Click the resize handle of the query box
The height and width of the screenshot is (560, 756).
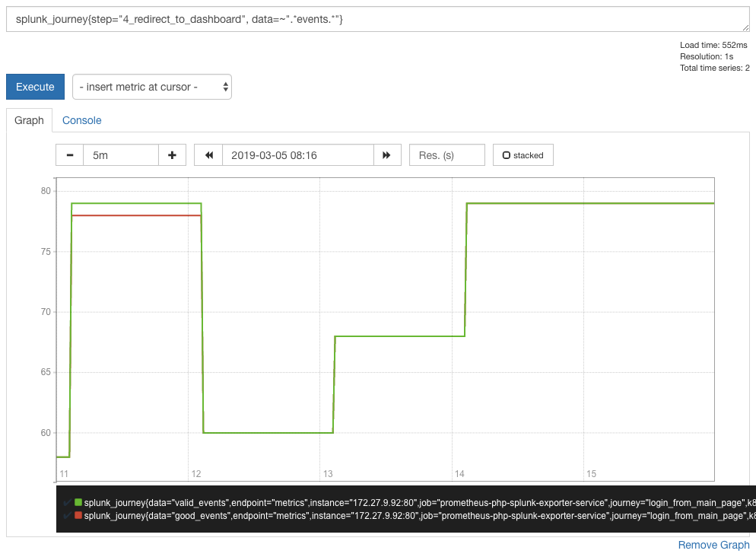[x=745, y=27]
